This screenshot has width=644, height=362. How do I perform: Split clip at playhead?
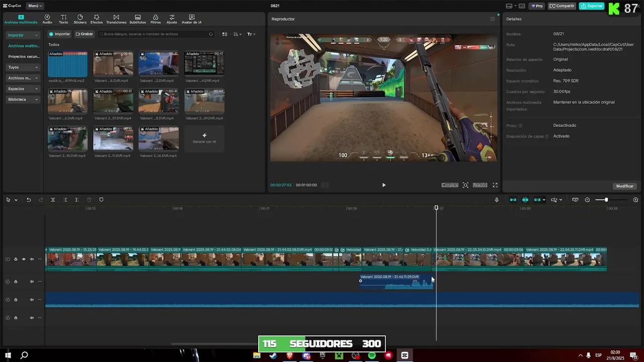pyautogui.click(x=53, y=200)
